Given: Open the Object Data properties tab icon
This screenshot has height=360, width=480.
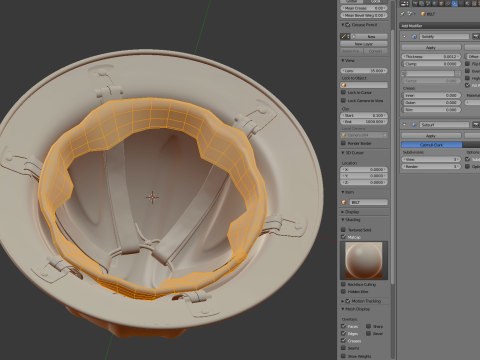Looking at the screenshot, I should [x=461, y=3].
